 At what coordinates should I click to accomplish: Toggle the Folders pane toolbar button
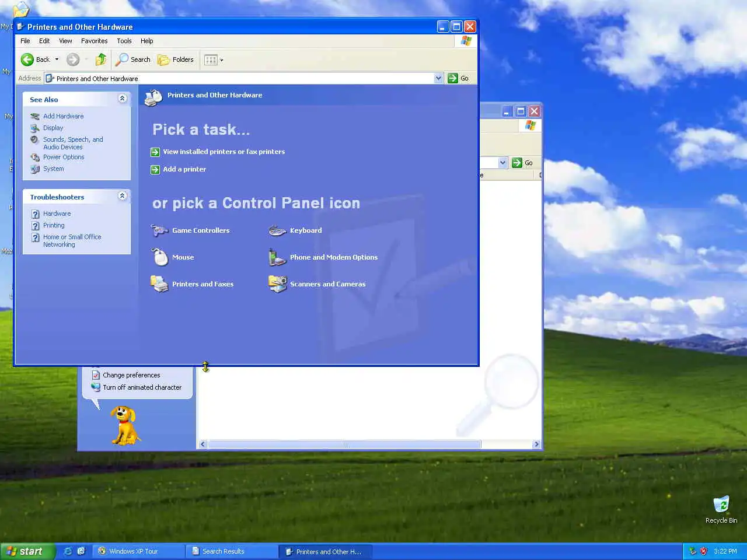176,60
